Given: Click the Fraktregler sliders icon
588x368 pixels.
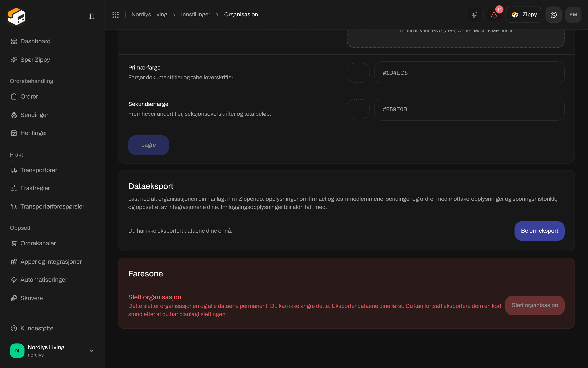Looking at the screenshot, I should pyautogui.click(x=14, y=188).
